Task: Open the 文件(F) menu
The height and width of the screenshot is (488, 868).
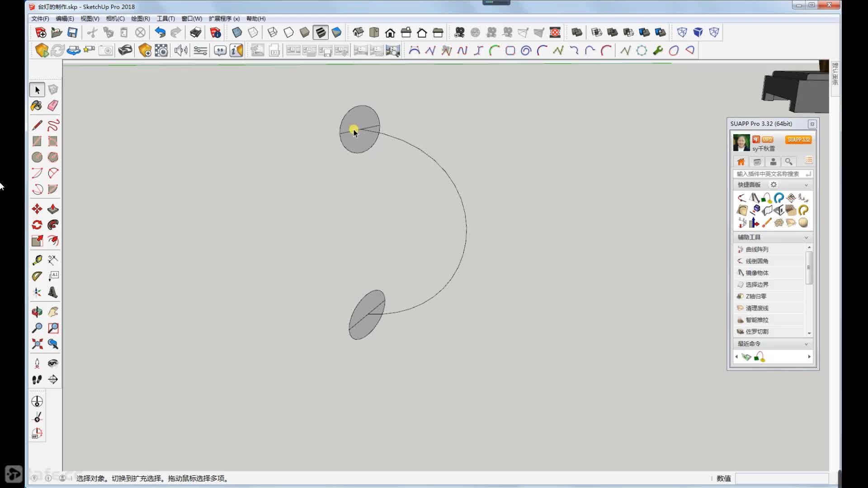Action: coord(40,19)
